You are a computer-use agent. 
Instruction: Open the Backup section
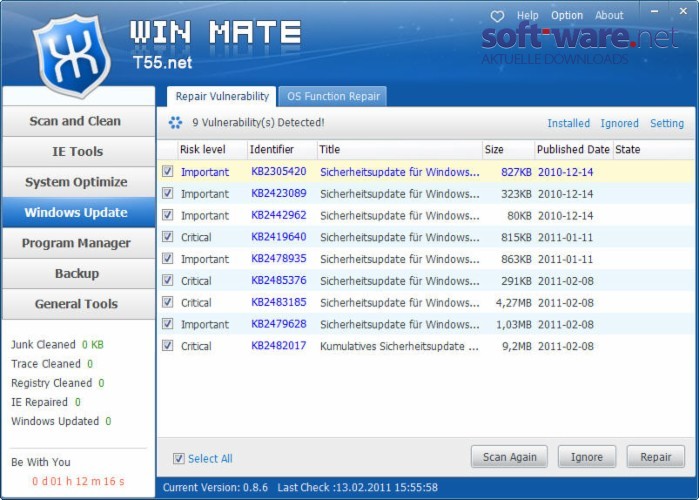[x=78, y=274]
